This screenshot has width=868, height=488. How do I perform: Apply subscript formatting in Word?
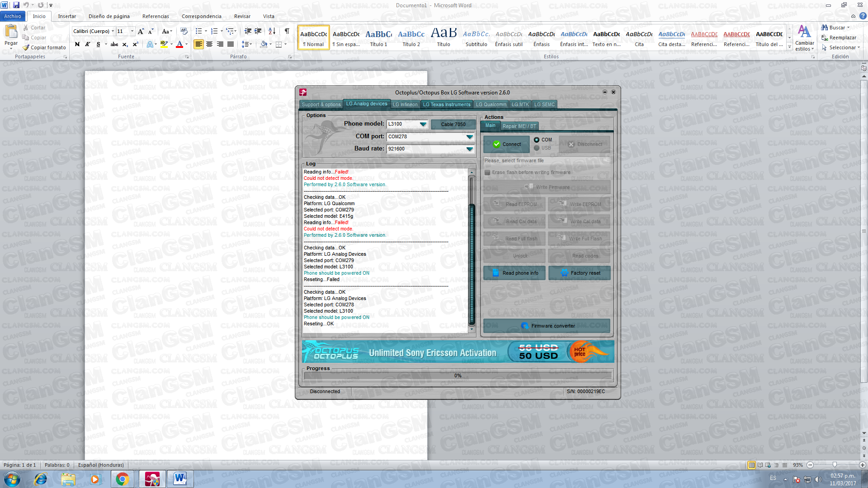(125, 44)
